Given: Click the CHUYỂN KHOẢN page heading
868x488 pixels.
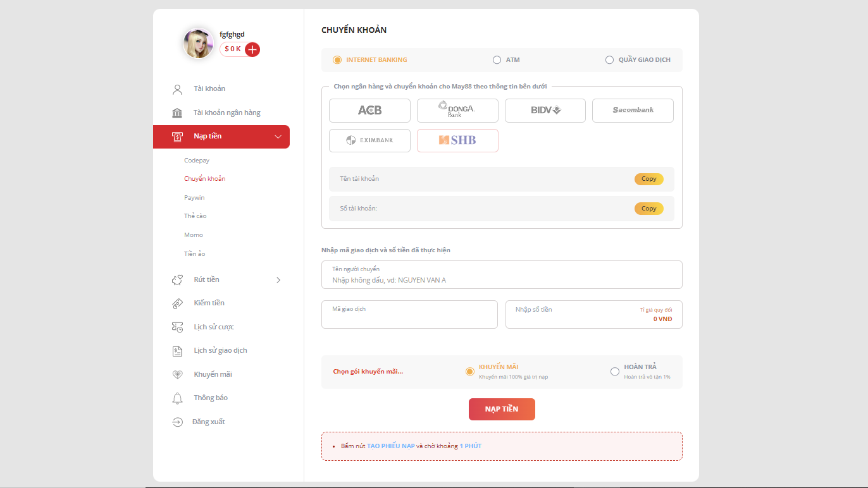Looking at the screenshot, I should pyautogui.click(x=354, y=30).
